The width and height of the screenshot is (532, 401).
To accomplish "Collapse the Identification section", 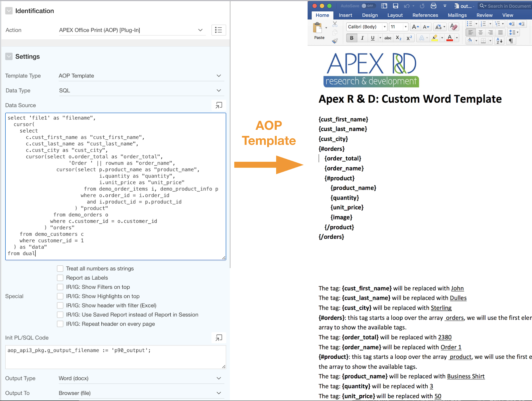I will [x=9, y=11].
